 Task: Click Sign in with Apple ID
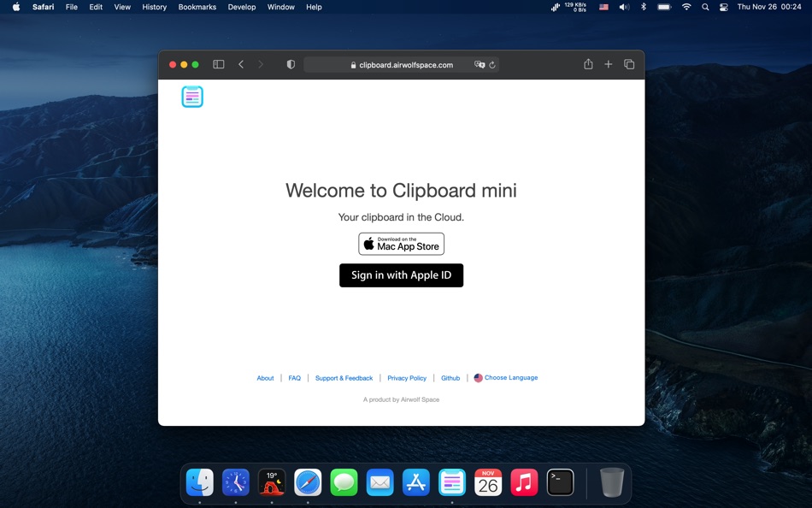[x=402, y=275]
